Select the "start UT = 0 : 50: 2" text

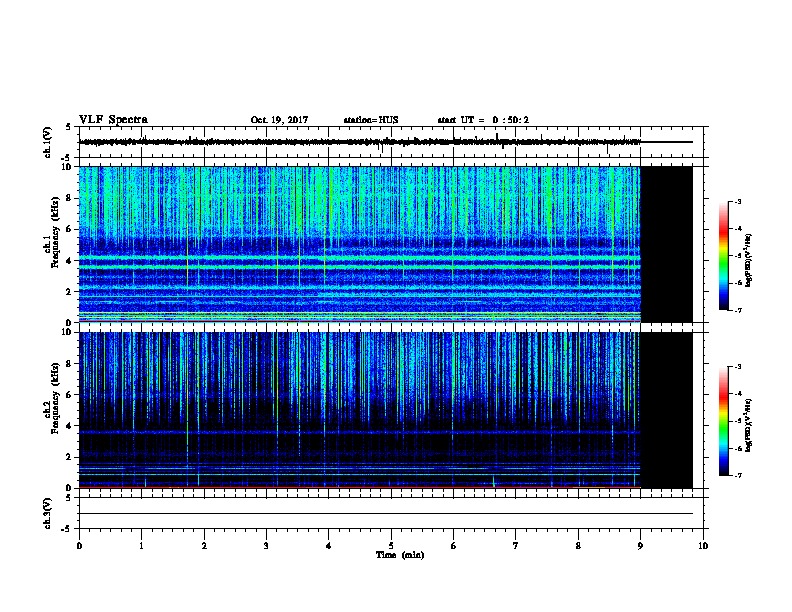[483, 120]
